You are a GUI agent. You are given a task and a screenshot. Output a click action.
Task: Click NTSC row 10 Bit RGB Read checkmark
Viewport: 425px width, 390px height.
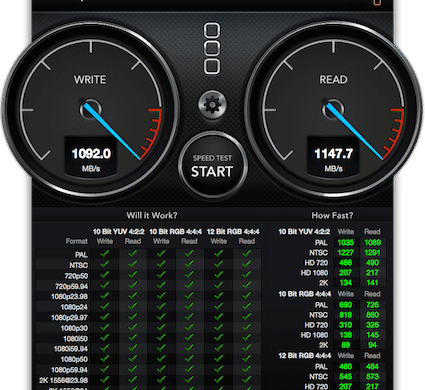pyautogui.click(x=189, y=264)
